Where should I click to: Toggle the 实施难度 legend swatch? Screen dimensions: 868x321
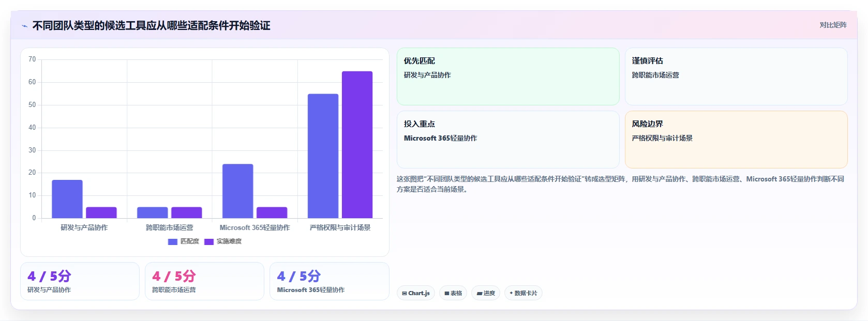(209, 241)
